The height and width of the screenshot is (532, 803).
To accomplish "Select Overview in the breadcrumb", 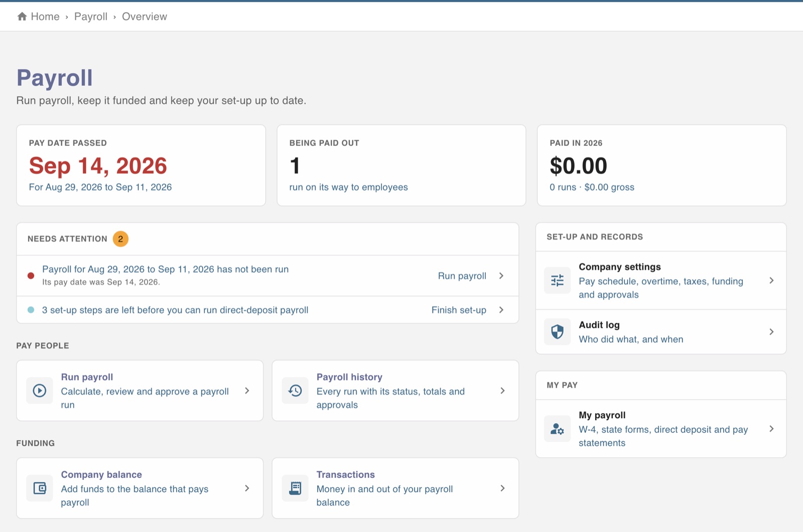I will pyautogui.click(x=145, y=17).
